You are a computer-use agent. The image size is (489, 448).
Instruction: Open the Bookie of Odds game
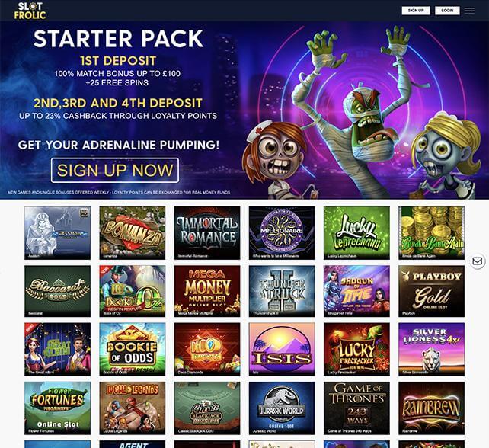click(133, 349)
